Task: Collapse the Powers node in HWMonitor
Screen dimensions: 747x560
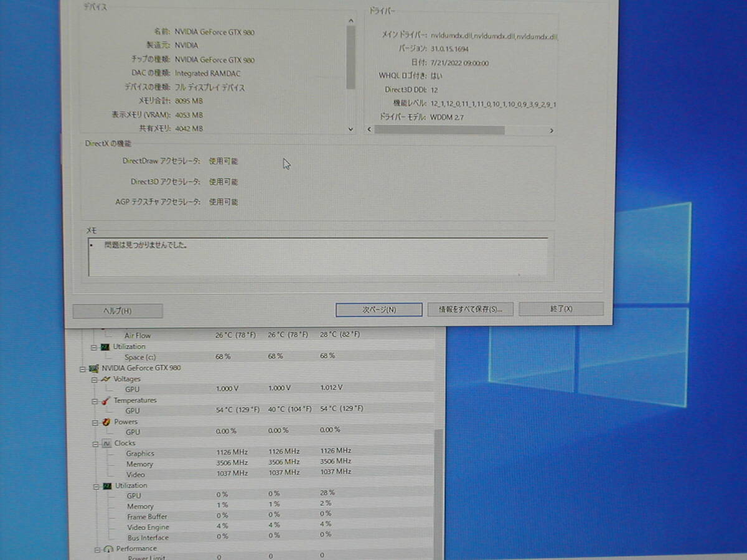Action: pos(94,422)
